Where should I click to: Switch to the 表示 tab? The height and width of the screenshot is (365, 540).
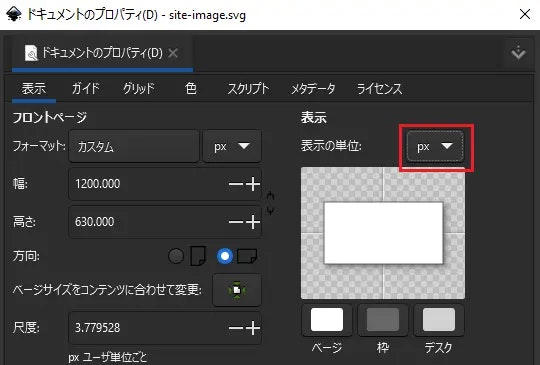(x=34, y=88)
